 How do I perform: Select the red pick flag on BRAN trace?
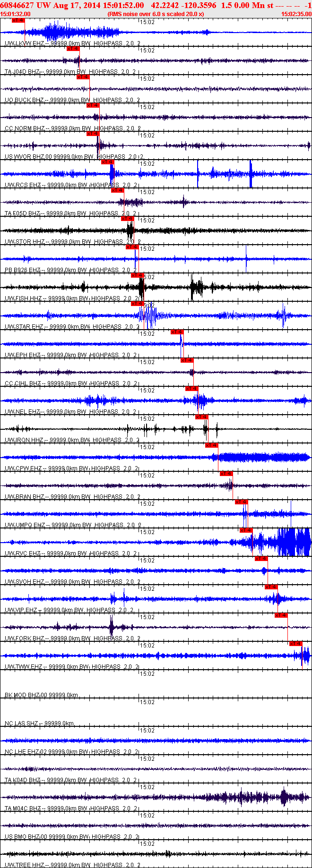(x=226, y=474)
